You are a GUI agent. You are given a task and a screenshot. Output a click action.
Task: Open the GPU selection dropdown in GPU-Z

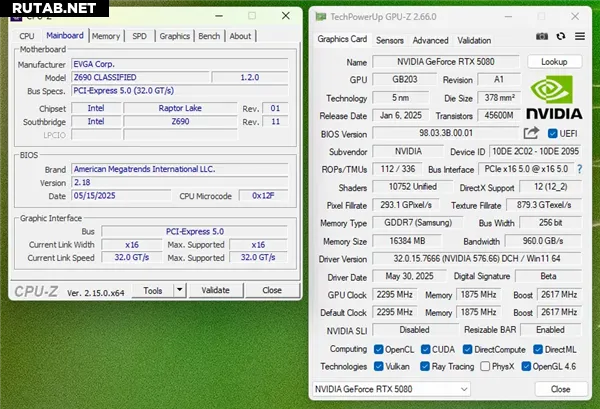(391, 389)
